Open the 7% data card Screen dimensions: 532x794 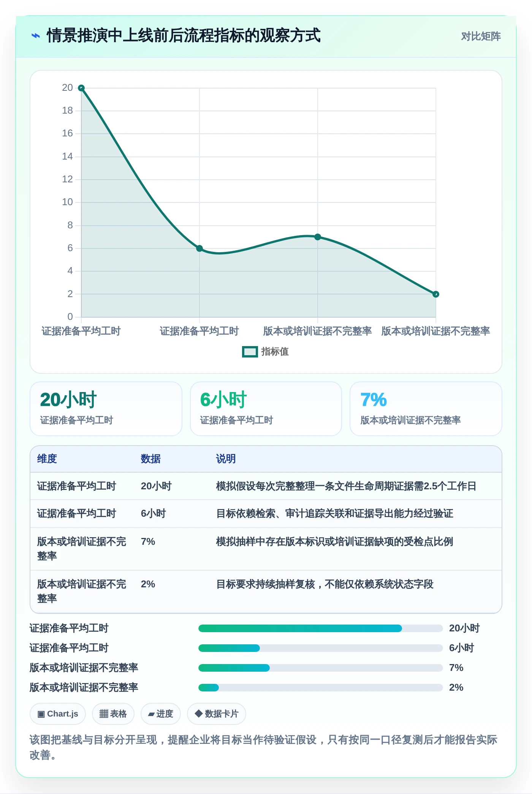click(x=426, y=409)
